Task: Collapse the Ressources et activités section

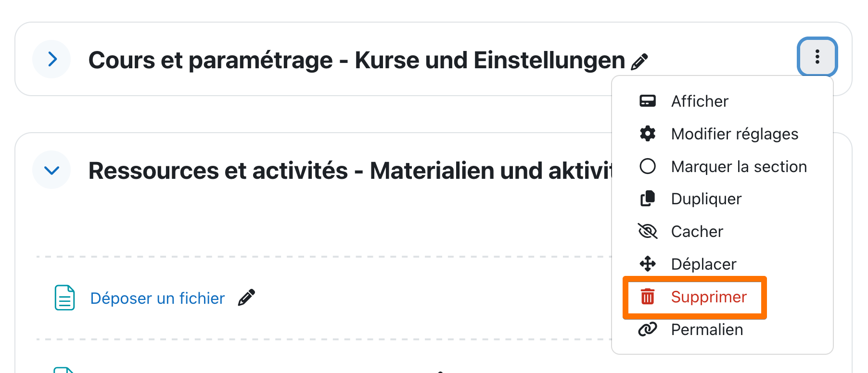Action: click(x=52, y=170)
